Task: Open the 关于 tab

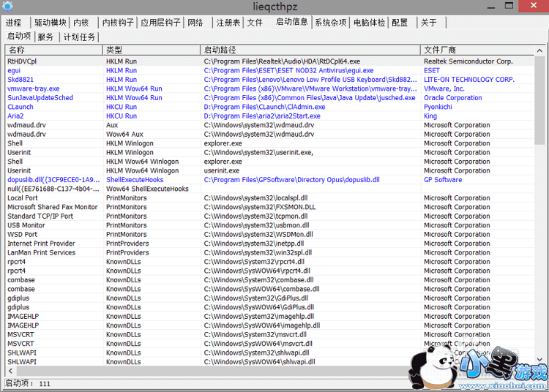Action: (x=429, y=23)
